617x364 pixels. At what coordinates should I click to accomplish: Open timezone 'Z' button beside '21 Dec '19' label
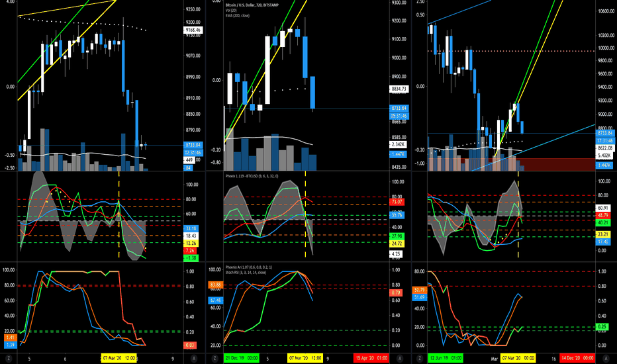point(214,359)
